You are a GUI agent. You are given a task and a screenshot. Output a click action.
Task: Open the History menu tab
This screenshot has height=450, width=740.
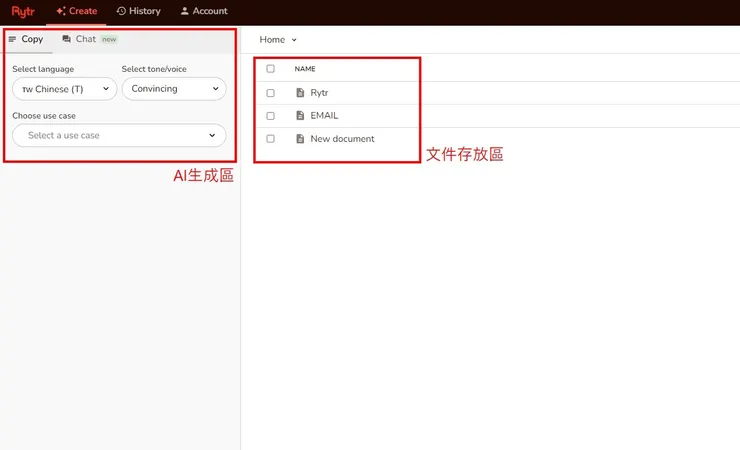(x=138, y=11)
